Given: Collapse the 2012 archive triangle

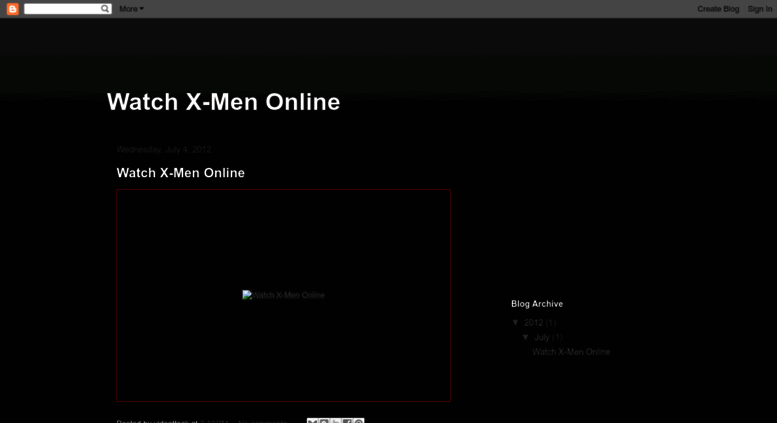Looking at the screenshot, I should pos(515,322).
